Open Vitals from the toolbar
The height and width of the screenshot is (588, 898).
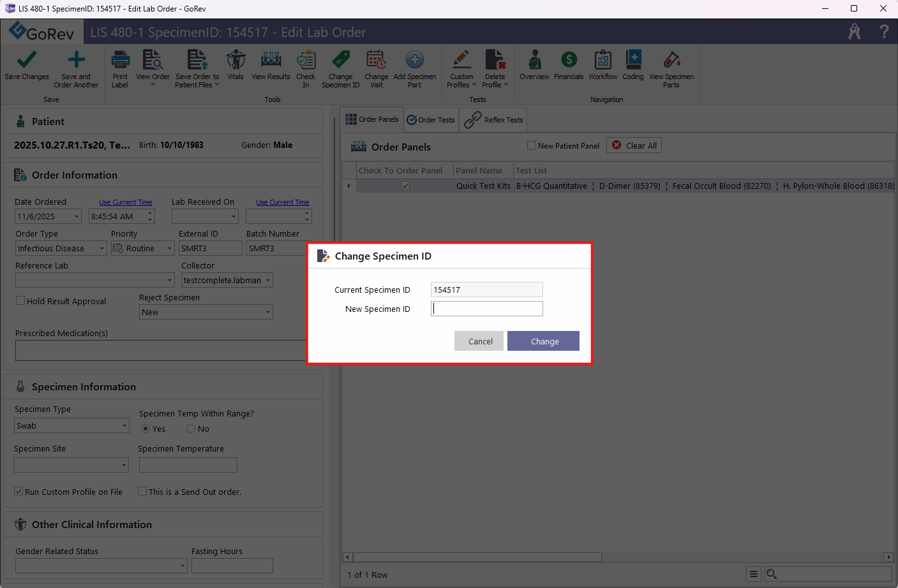tap(236, 61)
